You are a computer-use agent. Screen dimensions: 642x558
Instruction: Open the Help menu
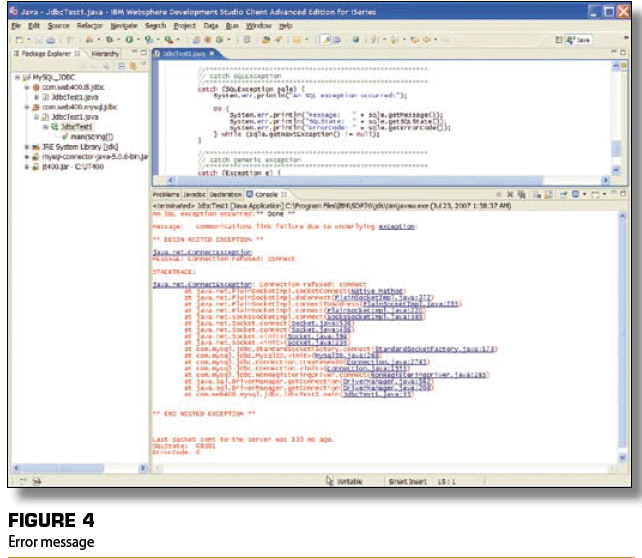click(286, 26)
